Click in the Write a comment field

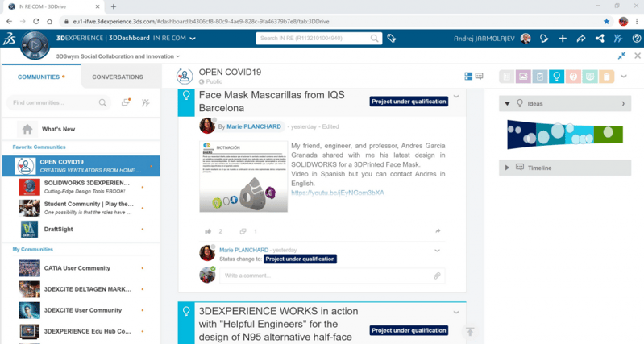click(x=332, y=276)
